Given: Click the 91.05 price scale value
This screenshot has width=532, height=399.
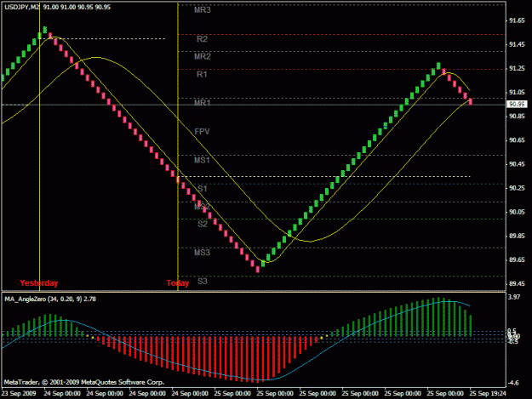Looking at the screenshot, I should coord(517,92).
